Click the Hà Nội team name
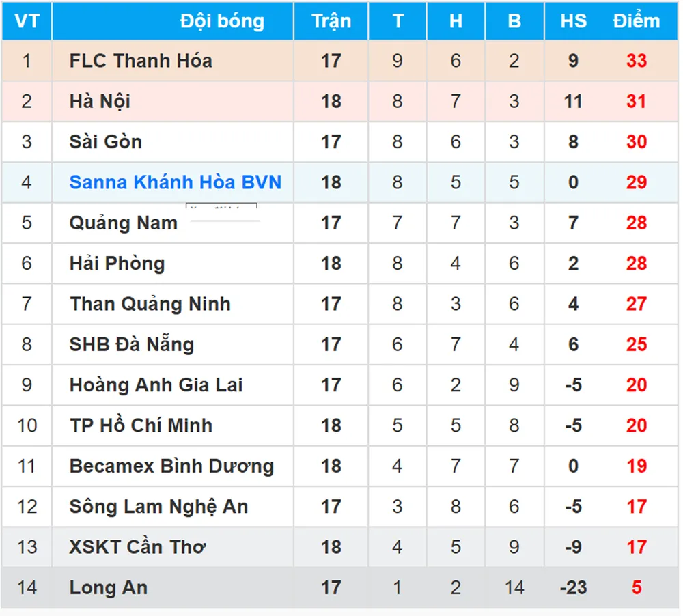This screenshot has width=683, height=616. (x=100, y=102)
